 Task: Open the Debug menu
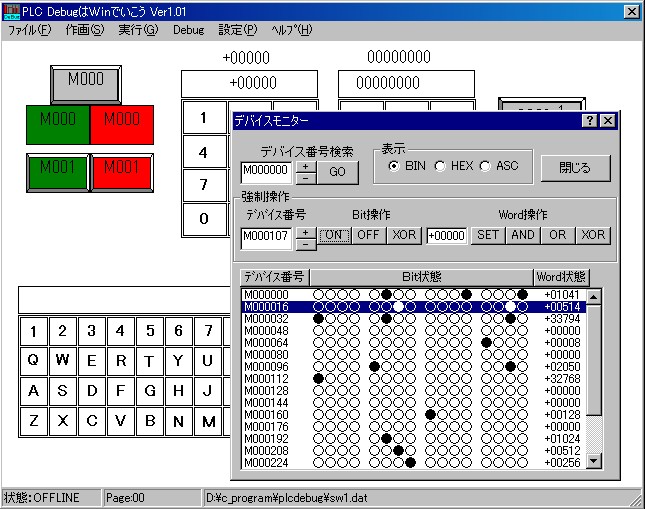(188, 30)
